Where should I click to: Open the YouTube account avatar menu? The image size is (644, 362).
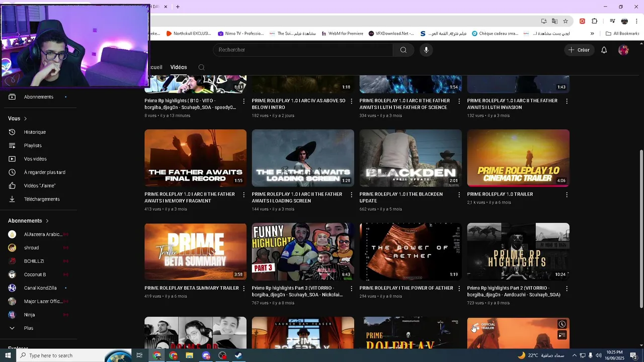click(x=623, y=50)
